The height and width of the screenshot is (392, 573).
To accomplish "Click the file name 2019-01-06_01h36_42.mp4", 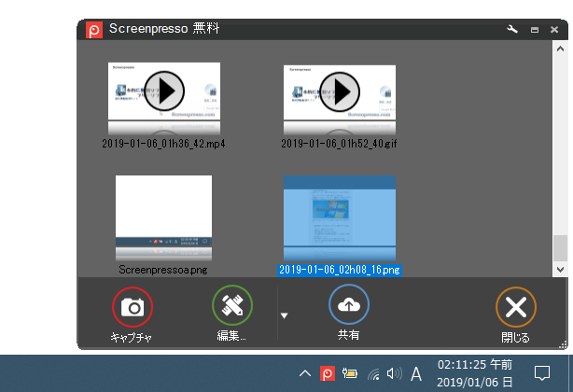I will coord(163,144).
